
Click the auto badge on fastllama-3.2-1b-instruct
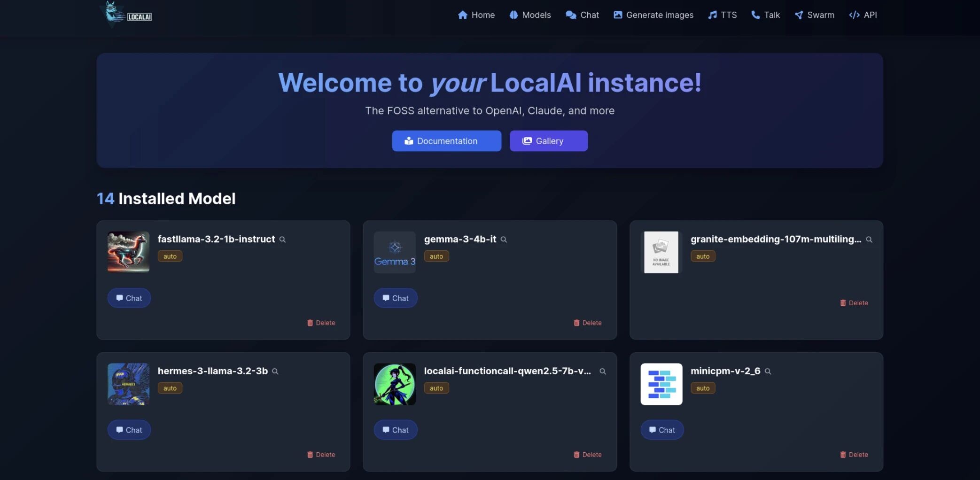coord(170,256)
